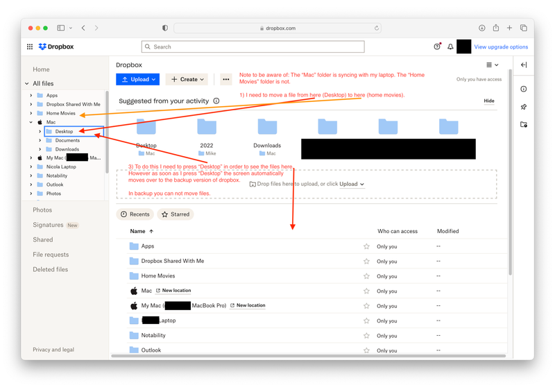Star the Mac row
This screenshot has height=392, width=555.
pos(366,291)
